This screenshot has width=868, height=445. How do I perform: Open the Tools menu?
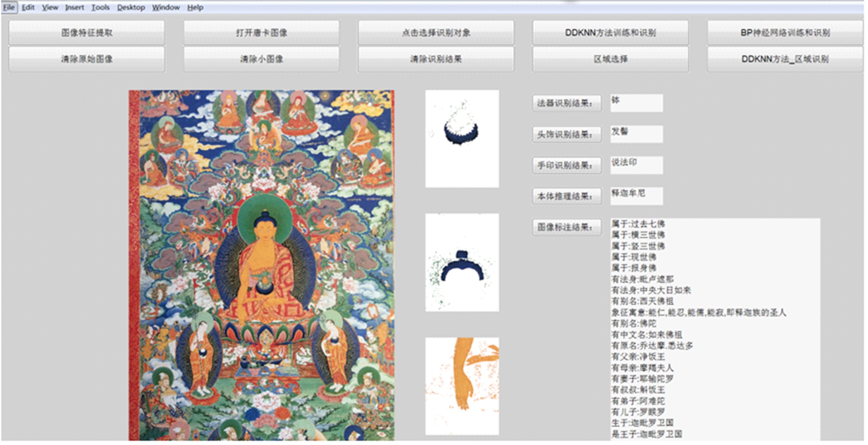pyautogui.click(x=100, y=7)
